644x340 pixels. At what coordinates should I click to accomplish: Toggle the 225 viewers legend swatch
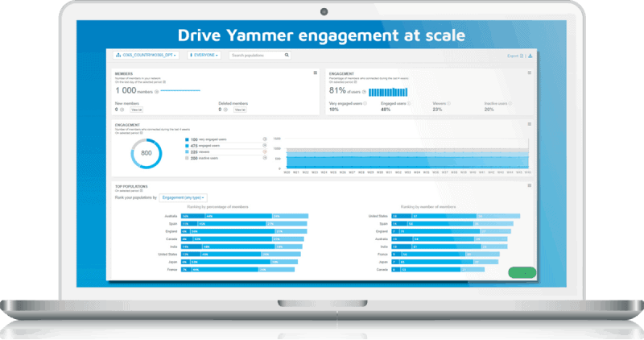(187, 152)
